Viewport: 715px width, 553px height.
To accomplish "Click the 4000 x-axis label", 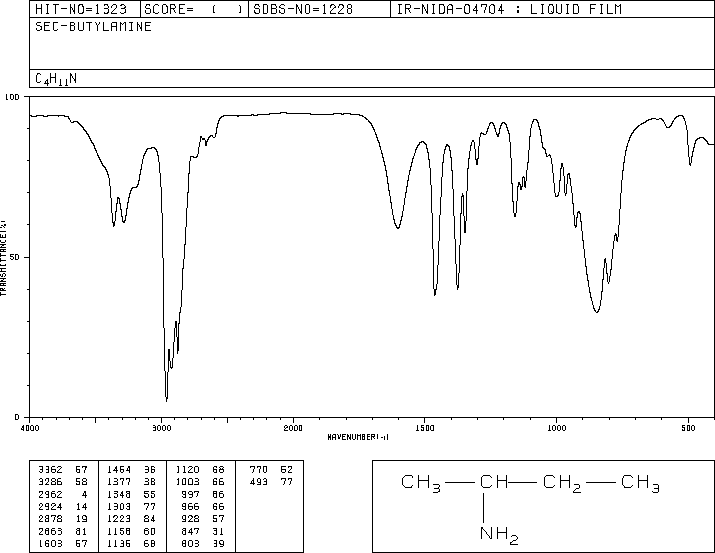I will (x=30, y=428).
